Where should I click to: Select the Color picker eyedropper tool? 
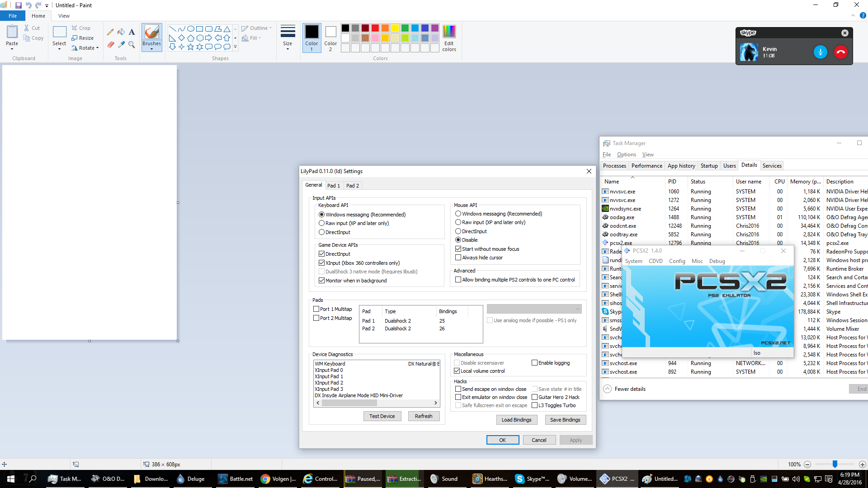pyautogui.click(x=121, y=44)
